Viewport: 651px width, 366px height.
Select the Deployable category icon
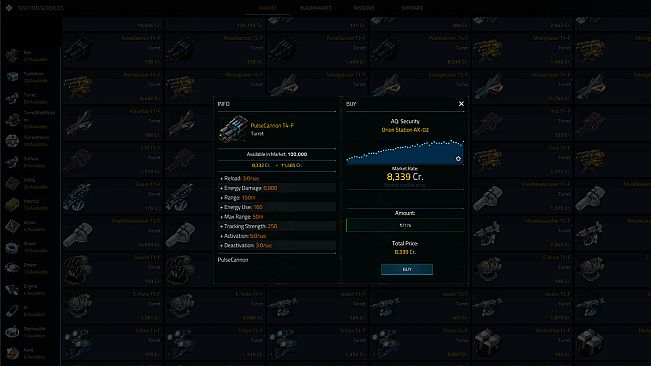coord(12,332)
